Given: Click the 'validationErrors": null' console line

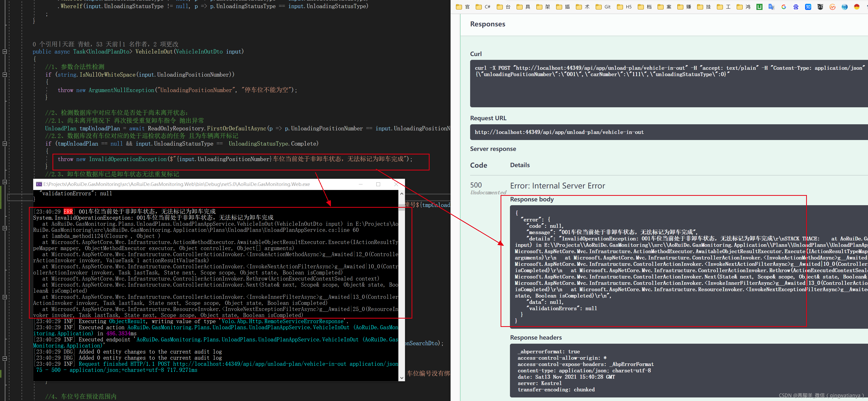Looking at the screenshot, I should pyautogui.click(x=76, y=194).
